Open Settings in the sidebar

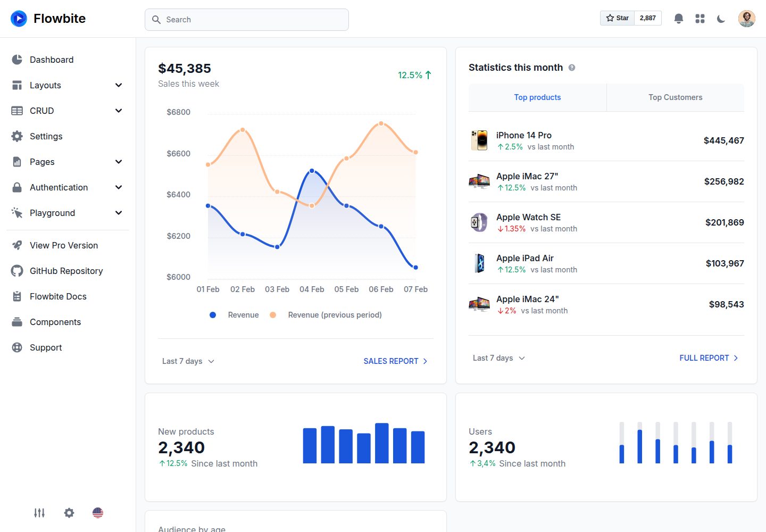(68, 136)
